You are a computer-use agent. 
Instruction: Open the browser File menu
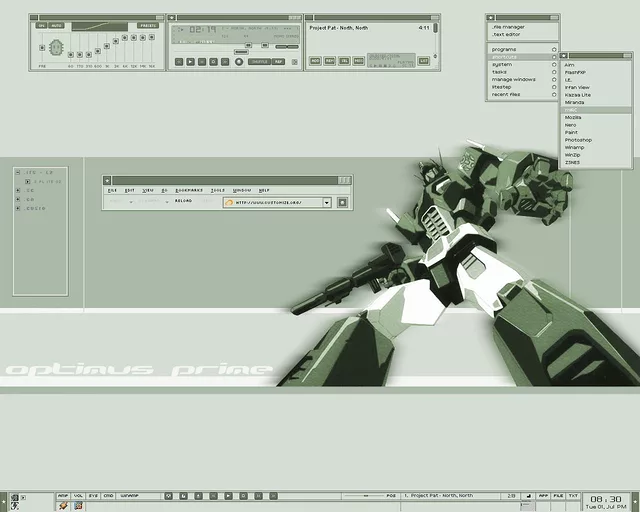pos(112,190)
